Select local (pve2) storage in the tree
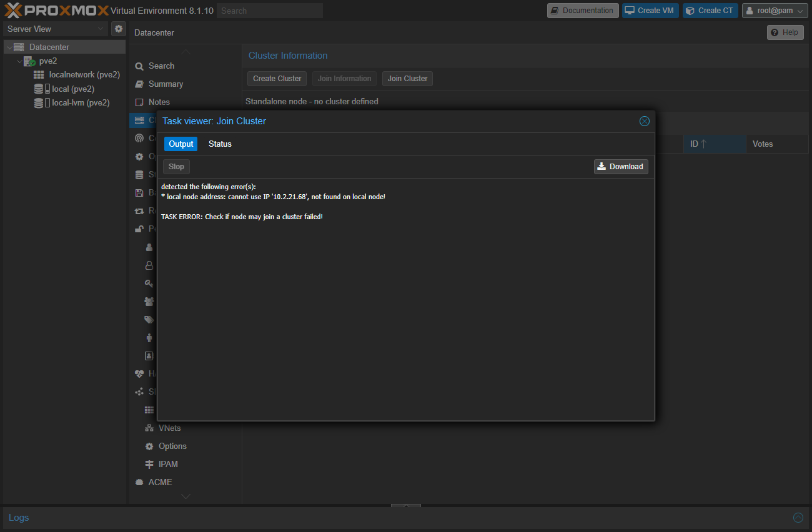This screenshot has width=812, height=532. click(x=73, y=89)
